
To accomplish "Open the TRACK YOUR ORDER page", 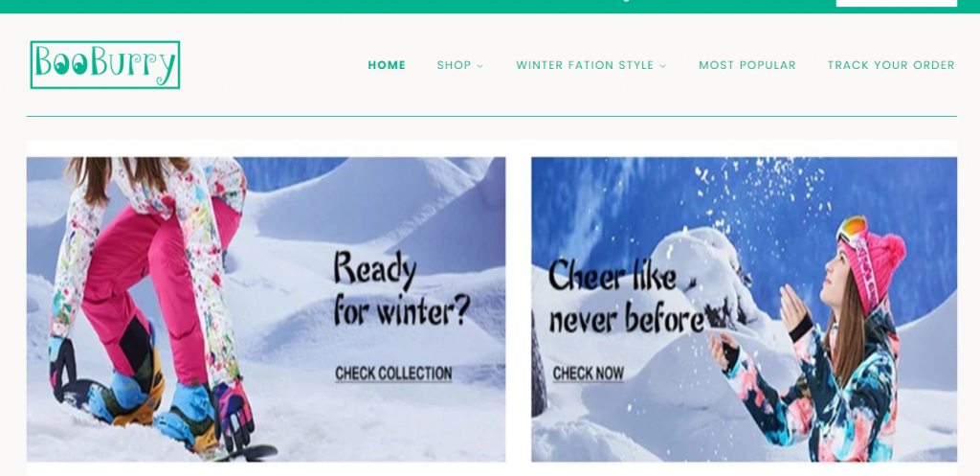I will 891,65.
